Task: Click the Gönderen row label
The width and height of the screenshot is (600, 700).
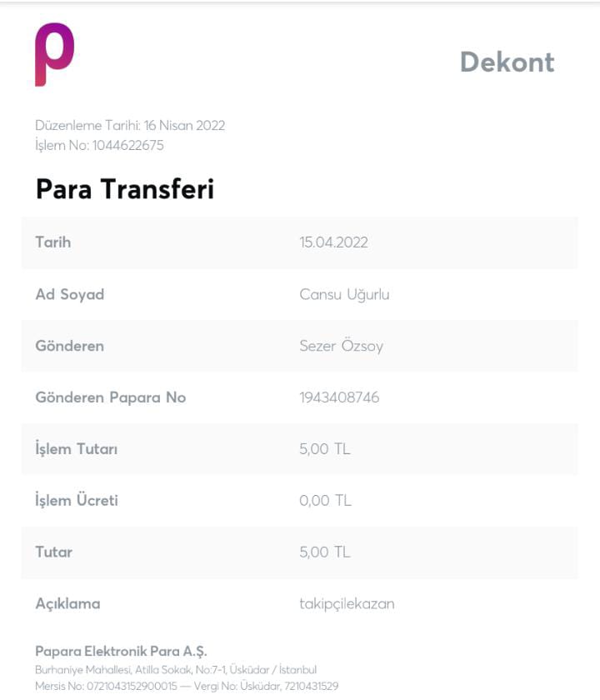Action: tap(70, 346)
